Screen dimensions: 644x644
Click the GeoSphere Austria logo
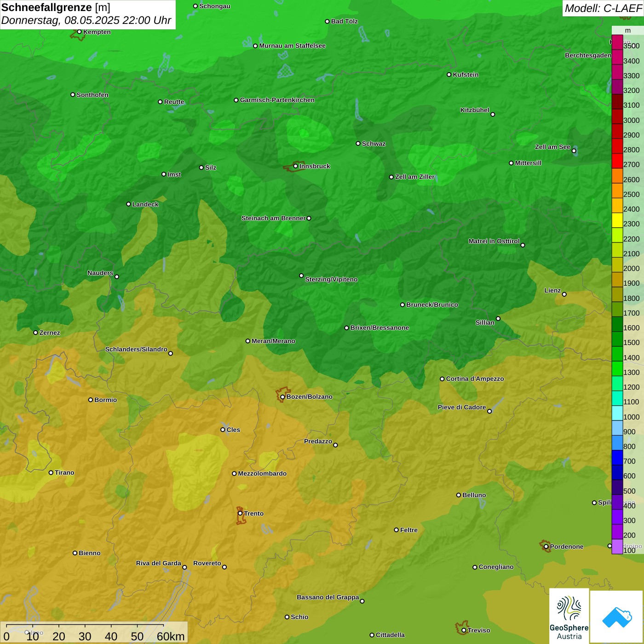click(569, 616)
